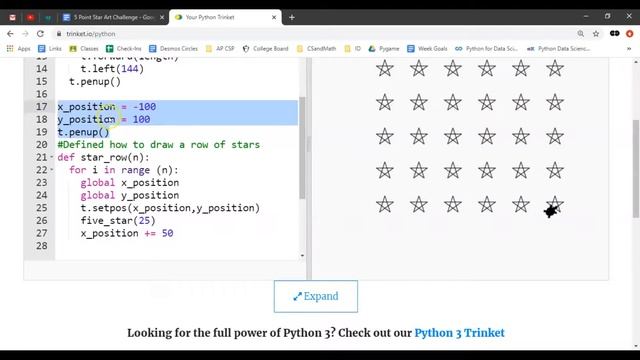The height and width of the screenshot is (360, 640).
Task: Collapse the for loop fold arrow on line 22
Action: click(52, 170)
